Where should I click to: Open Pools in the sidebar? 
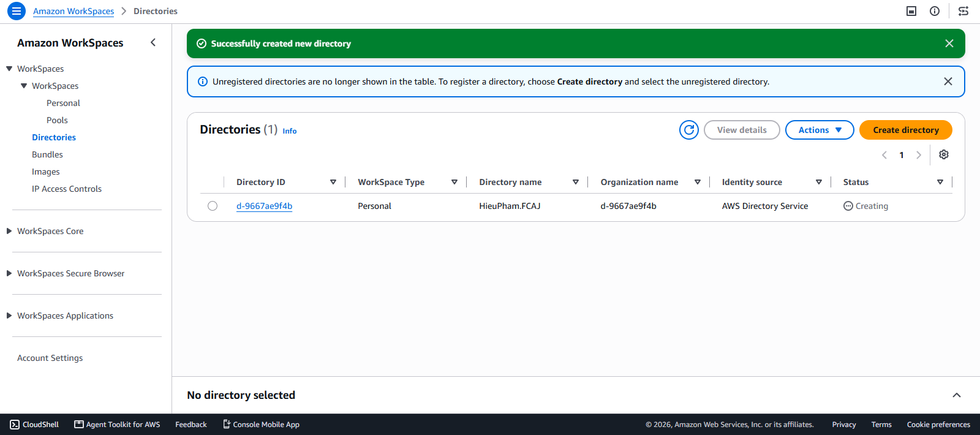click(x=57, y=120)
